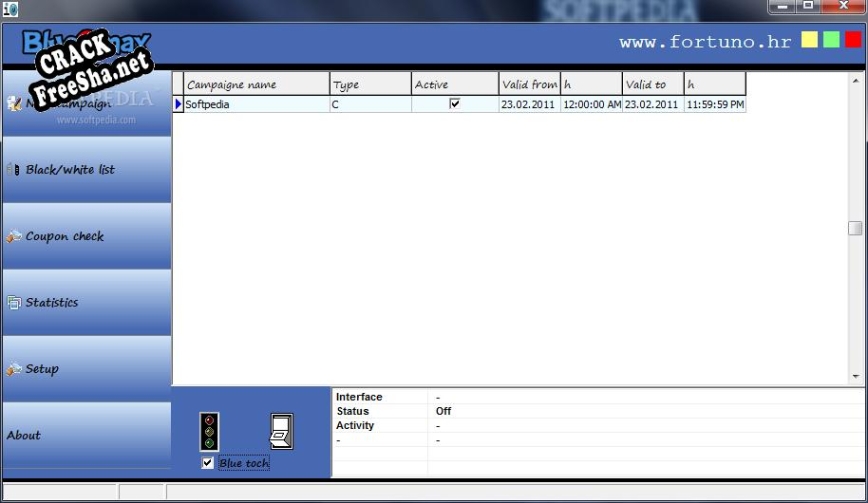Click the yellow square in the header
This screenshot has width=868, height=503.
click(x=809, y=40)
